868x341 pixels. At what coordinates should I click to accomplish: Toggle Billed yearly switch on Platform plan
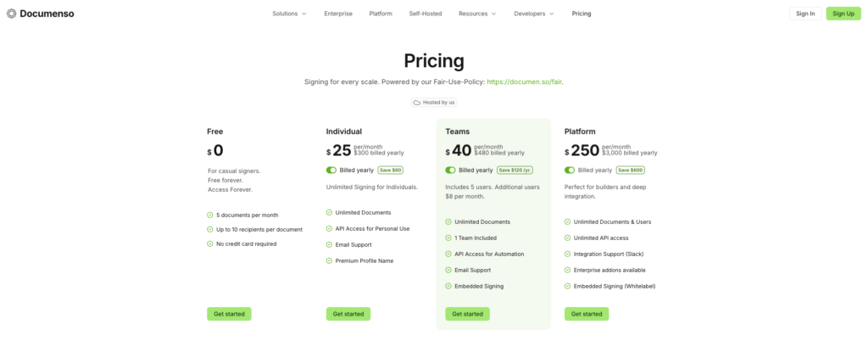click(x=570, y=170)
